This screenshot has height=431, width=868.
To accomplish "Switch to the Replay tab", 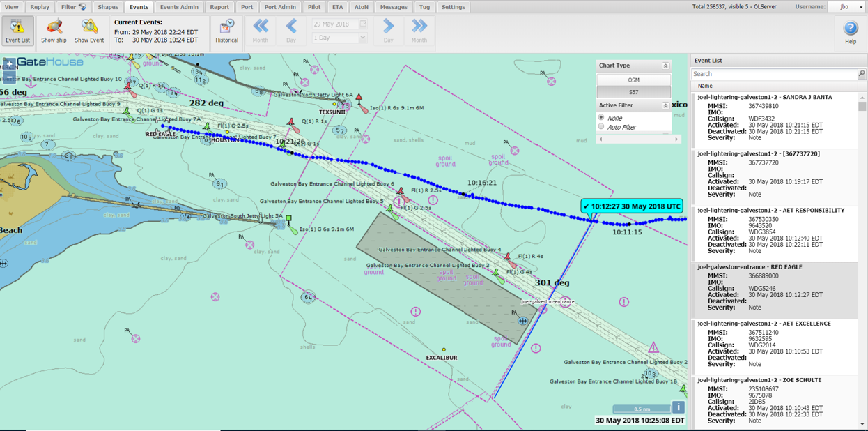I will pyautogui.click(x=40, y=7).
